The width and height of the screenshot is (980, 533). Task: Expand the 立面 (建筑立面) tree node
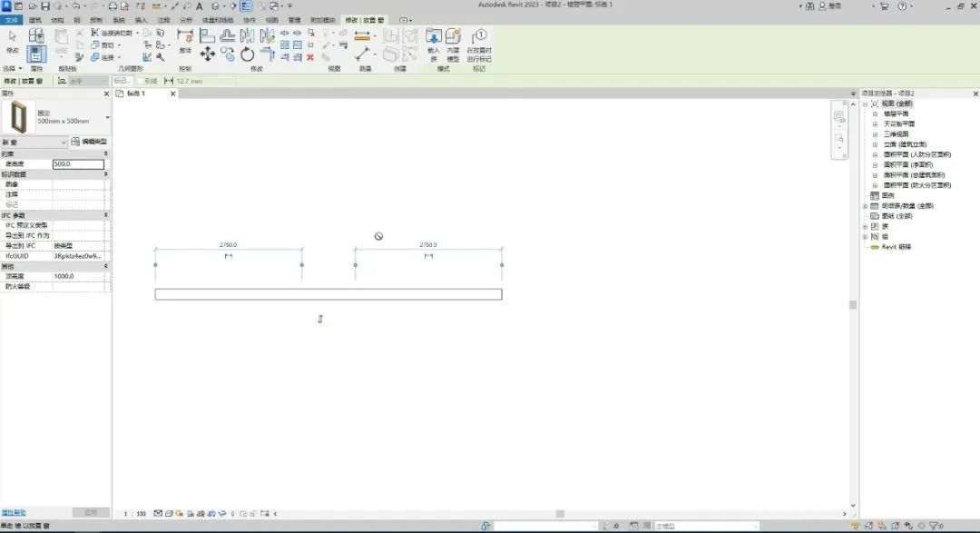point(875,144)
